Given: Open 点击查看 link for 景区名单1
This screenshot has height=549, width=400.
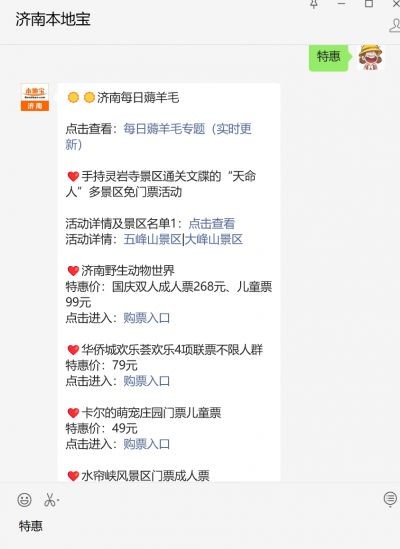Looking at the screenshot, I should coord(212,223).
